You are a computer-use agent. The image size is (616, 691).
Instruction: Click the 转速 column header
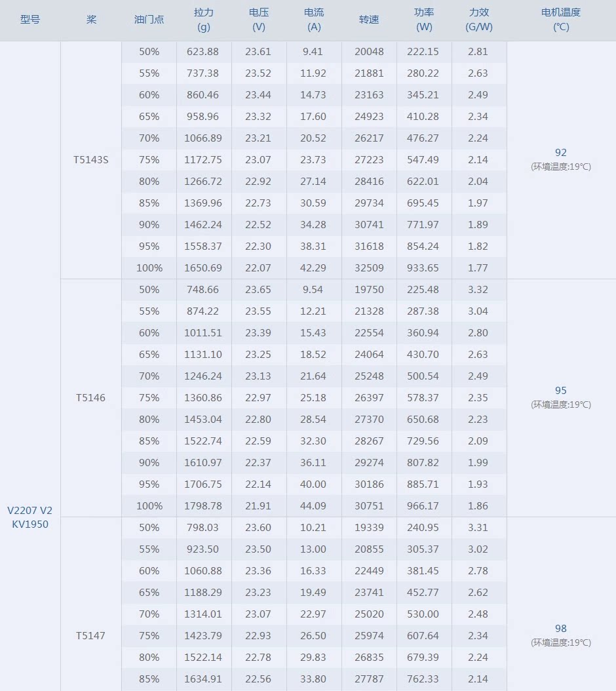pos(369,20)
